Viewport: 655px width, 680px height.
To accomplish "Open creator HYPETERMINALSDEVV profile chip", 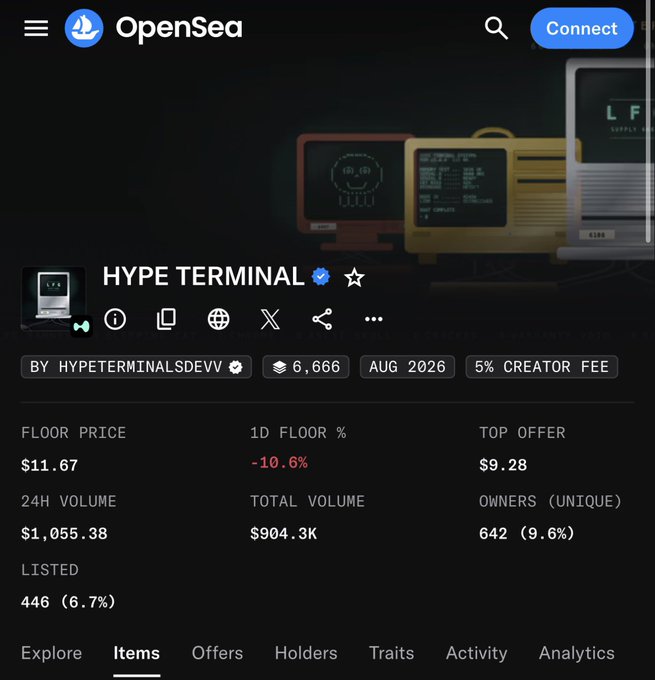I will [136, 367].
